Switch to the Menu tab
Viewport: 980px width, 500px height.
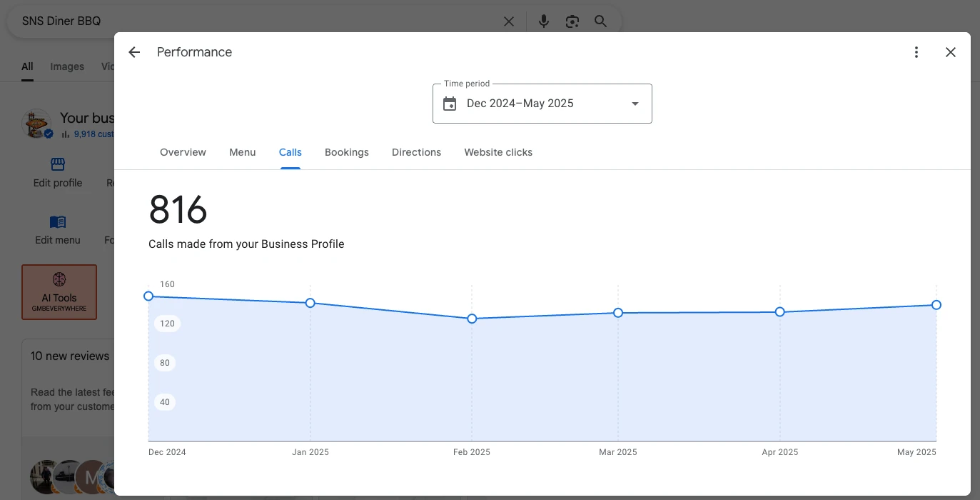(243, 152)
